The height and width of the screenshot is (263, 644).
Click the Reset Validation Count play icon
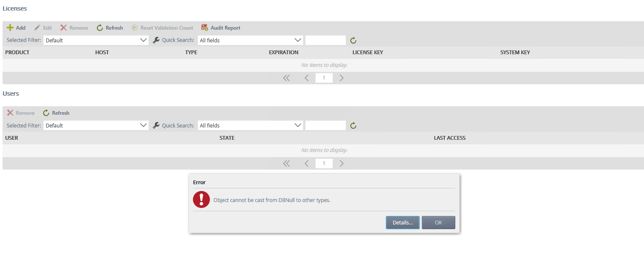pyautogui.click(x=135, y=28)
